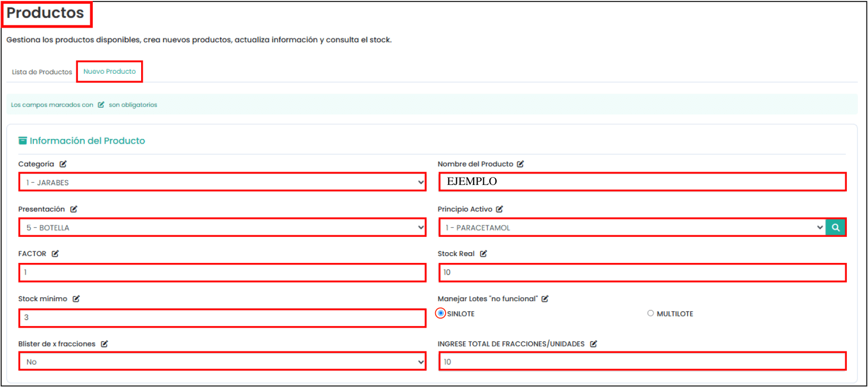Click the edit icon next to Nombre del Producto
868x388 pixels.
520,164
